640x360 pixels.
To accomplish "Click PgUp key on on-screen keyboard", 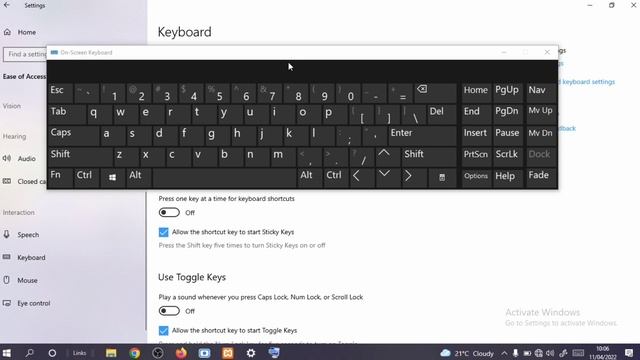I will pyautogui.click(x=507, y=93).
